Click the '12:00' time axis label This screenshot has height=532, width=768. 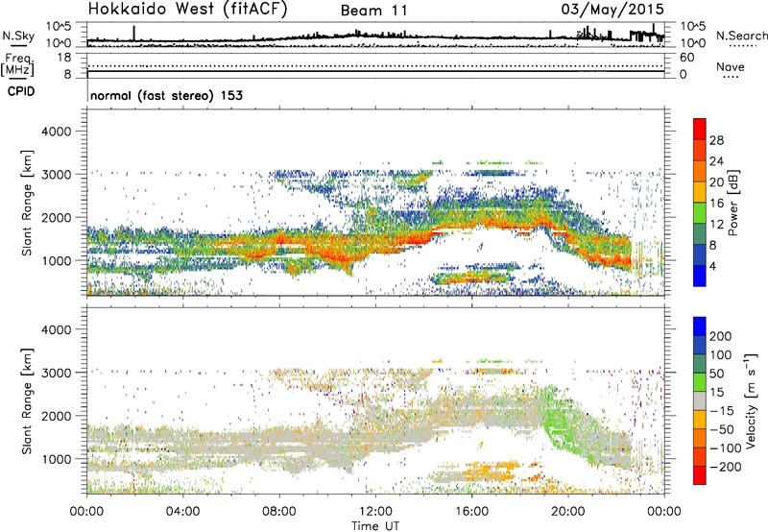click(375, 511)
